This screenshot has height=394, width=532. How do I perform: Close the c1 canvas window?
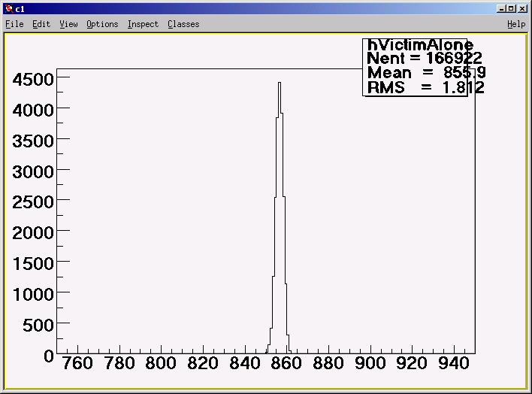pos(522,9)
